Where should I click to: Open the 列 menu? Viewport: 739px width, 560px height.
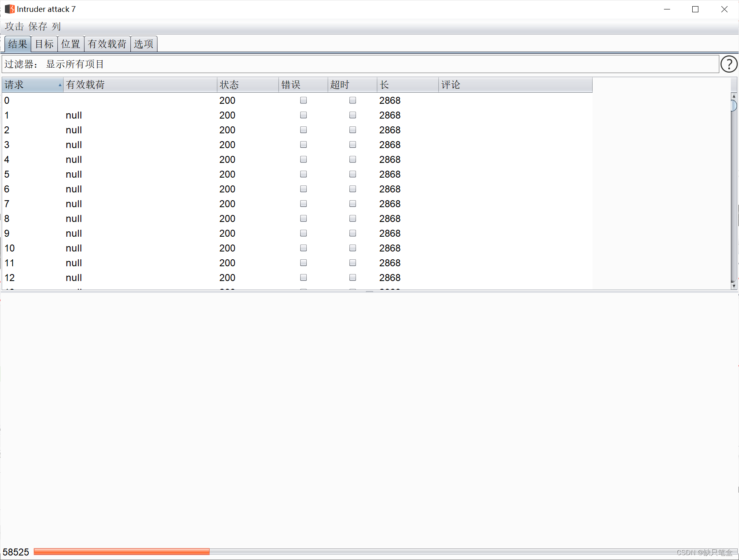[x=56, y=26]
